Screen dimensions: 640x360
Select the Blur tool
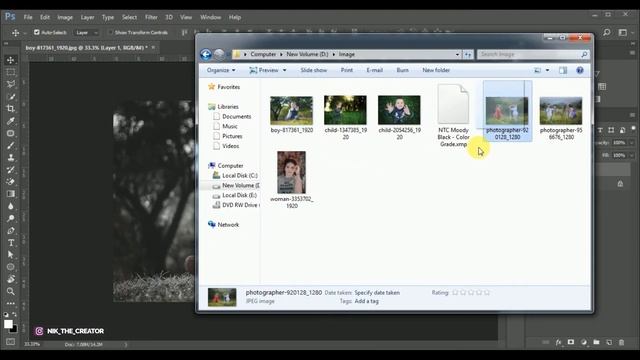click(x=11, y=206)
